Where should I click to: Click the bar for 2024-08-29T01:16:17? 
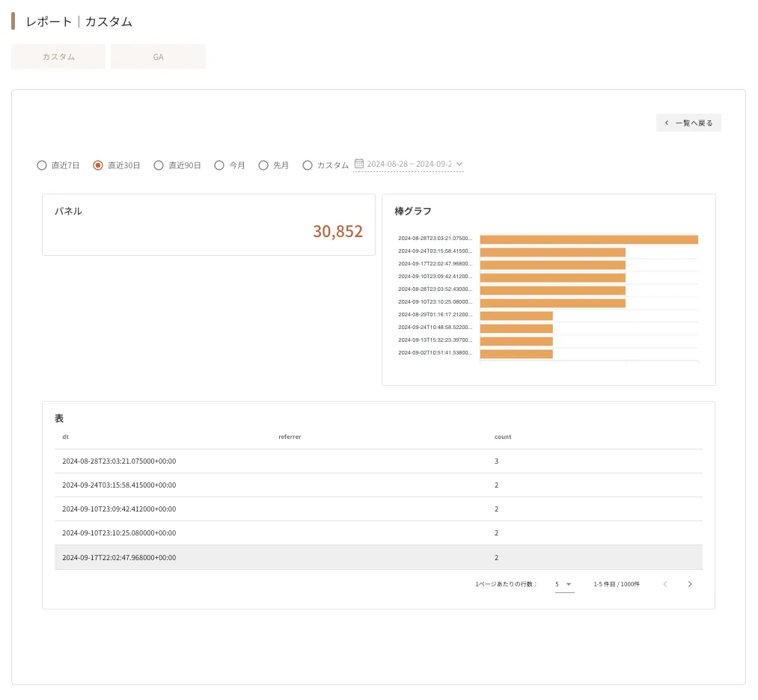[x=516, y=316]
